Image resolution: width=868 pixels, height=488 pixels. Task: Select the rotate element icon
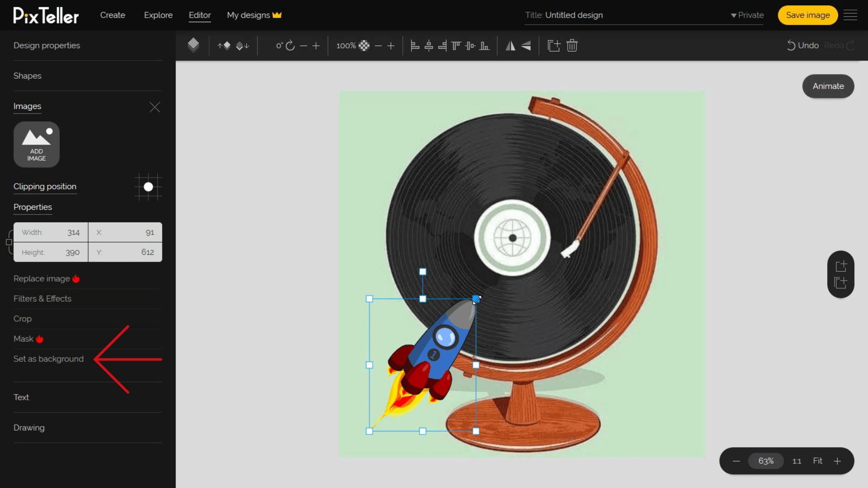[x=291, y=45]
